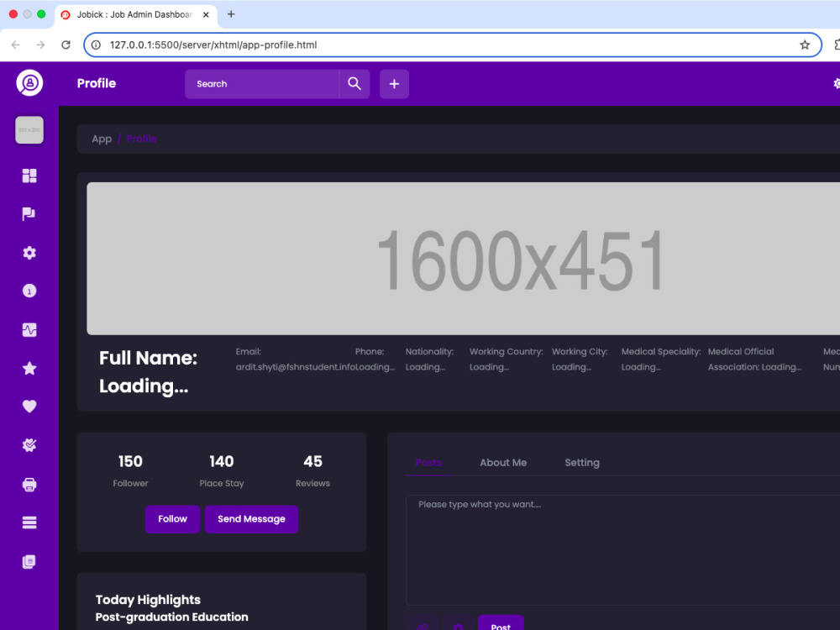The width and height of the screenshot is (840, 630).
Task: Click the search magnifier button
Action: point(354,84)
